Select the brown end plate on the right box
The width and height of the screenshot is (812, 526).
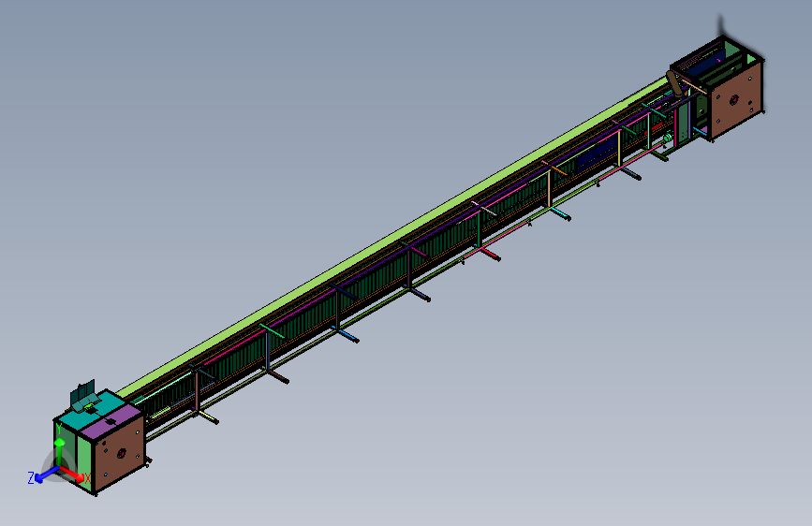pyautogui.click(x=736, y=99)
